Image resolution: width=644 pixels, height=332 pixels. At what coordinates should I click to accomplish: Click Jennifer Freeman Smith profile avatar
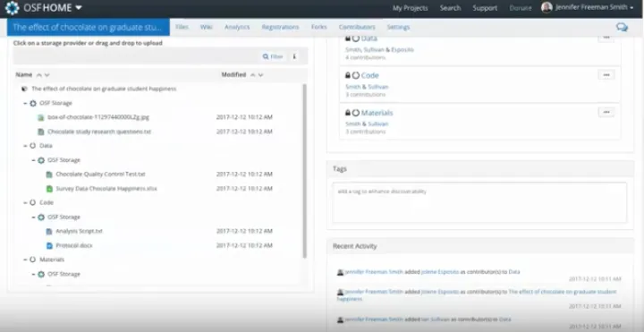click(x=547, y=7)
